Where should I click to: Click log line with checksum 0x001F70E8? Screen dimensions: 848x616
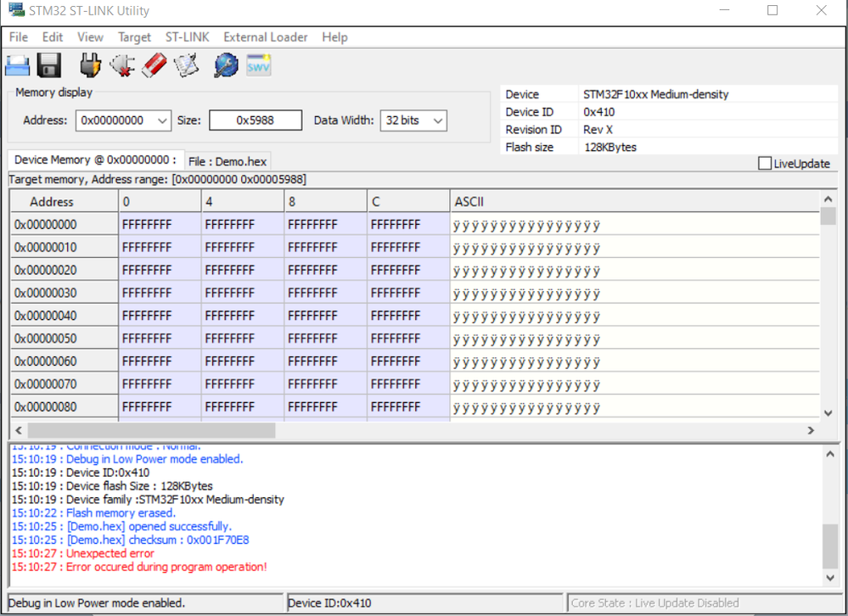pyautogui.click(x=131, y=540)
